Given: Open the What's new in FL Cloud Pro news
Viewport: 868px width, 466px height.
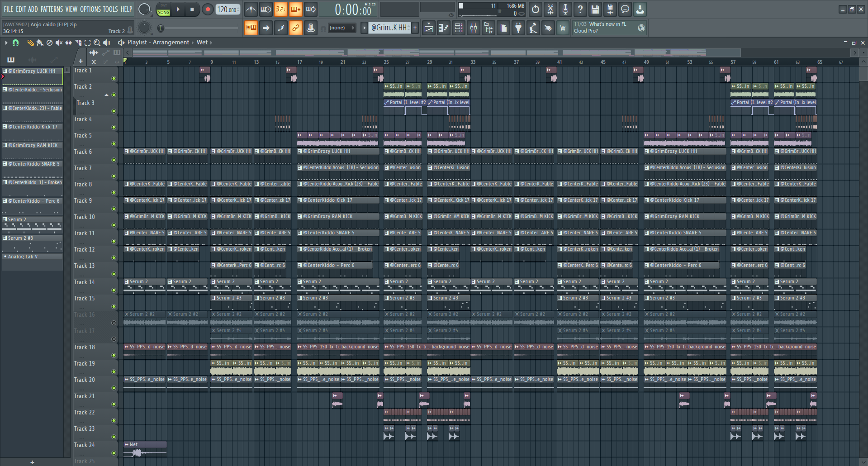Looking at the screenshot, I should pyautogui.click(x=609, y=28).
